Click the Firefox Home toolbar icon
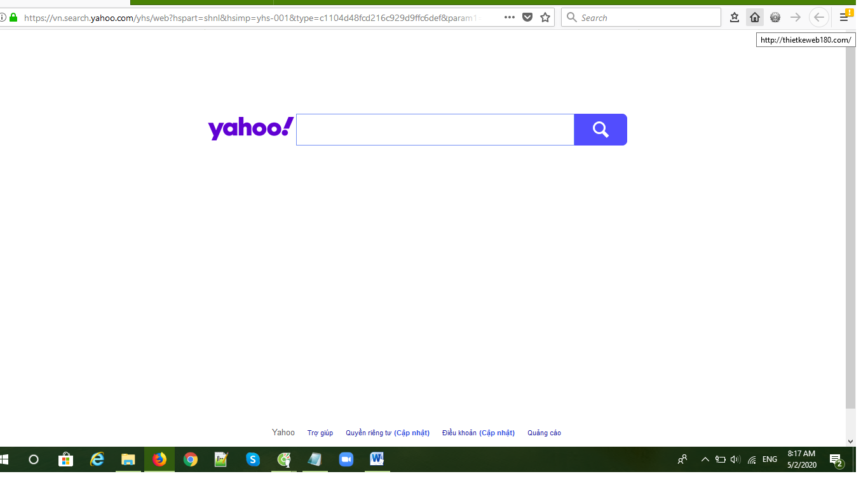The height and width of the screenshot is (488, 868). (754, 18)
